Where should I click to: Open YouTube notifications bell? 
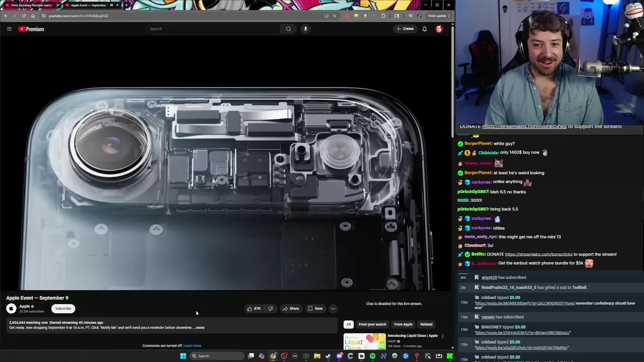point(425,29)
